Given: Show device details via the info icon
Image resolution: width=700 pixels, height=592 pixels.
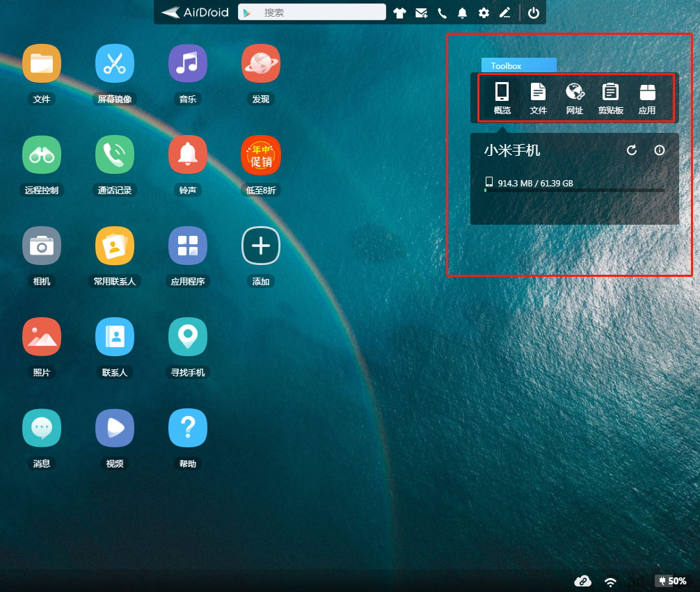Looking at the screenshot, I should [x=660, y=150].
